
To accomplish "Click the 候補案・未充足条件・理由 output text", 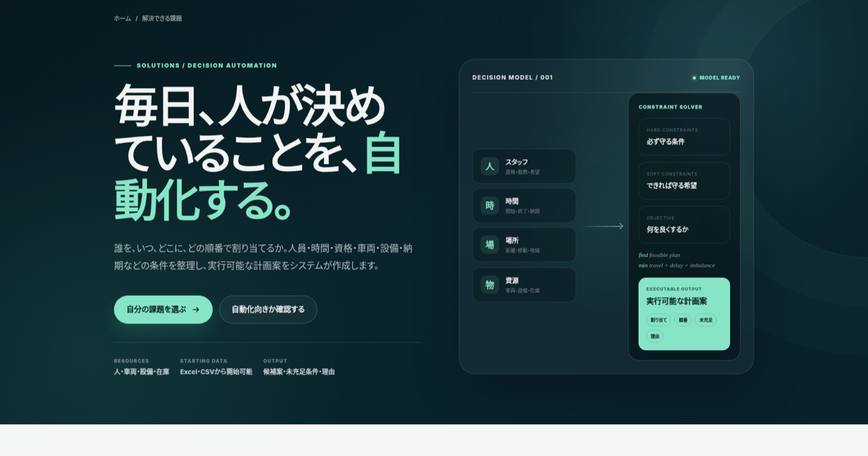I will pyautogui.click(x=299, y=371).
